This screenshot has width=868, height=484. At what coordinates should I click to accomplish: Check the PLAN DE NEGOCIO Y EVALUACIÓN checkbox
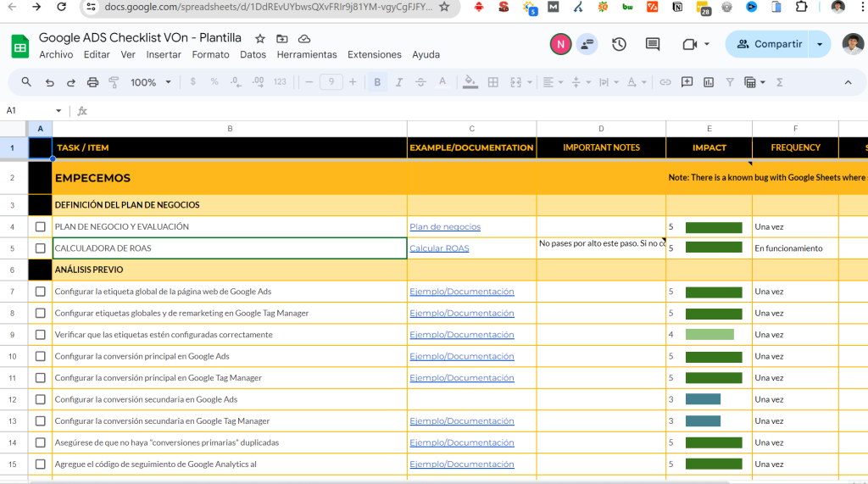[x=41, y=227]
